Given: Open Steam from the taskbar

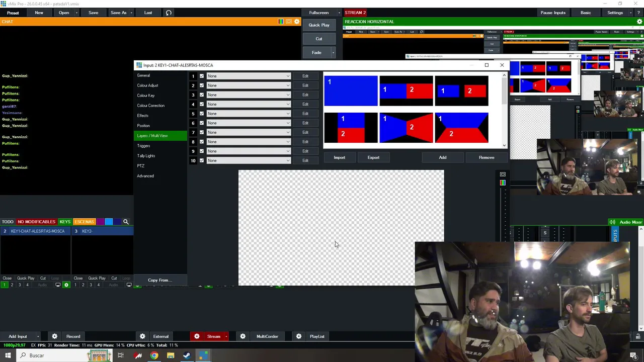Looking at the screenshot, I should click(187, 355).
